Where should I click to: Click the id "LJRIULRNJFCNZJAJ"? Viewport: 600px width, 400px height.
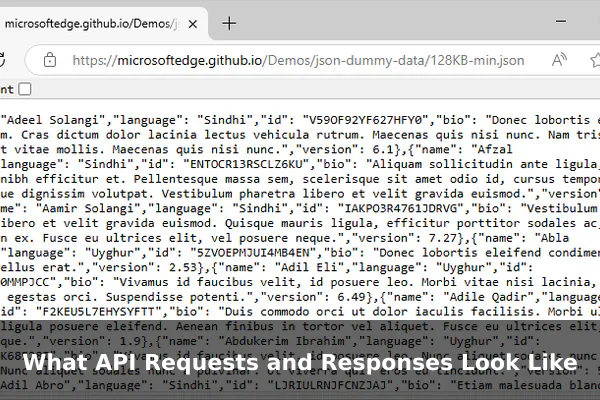click(330, 385)
